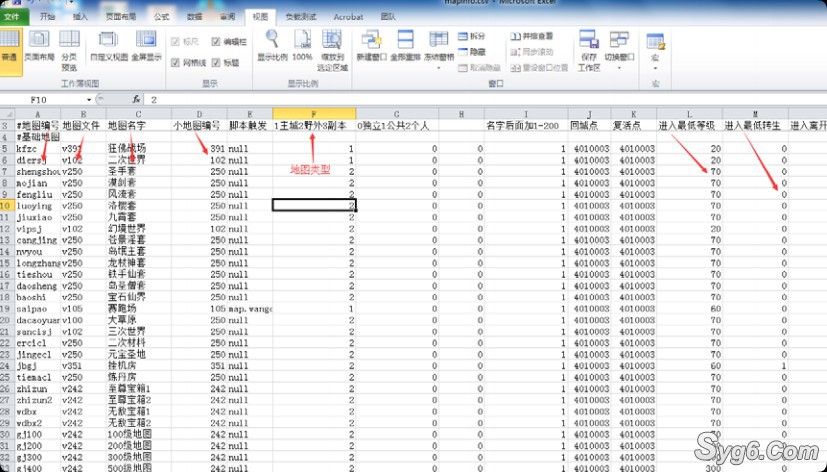Image resolution: width=827 pixels, height=472 pixels.
Task: Select cell #基础地图 in row 4
Action: (37, 137)
